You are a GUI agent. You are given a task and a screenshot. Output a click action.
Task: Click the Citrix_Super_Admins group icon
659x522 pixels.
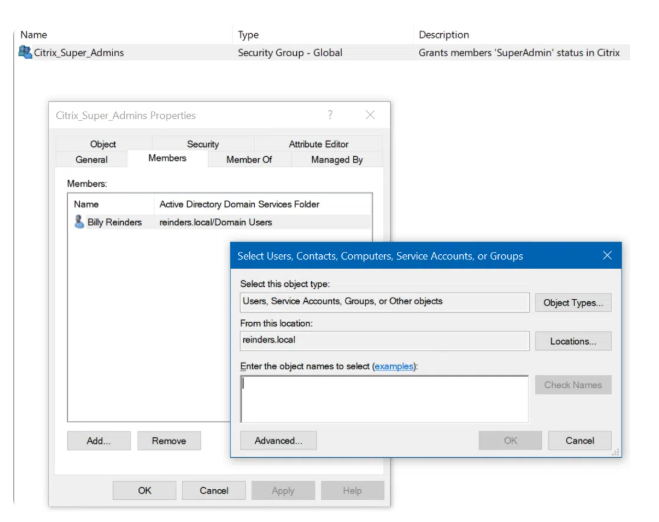point(25,53)
